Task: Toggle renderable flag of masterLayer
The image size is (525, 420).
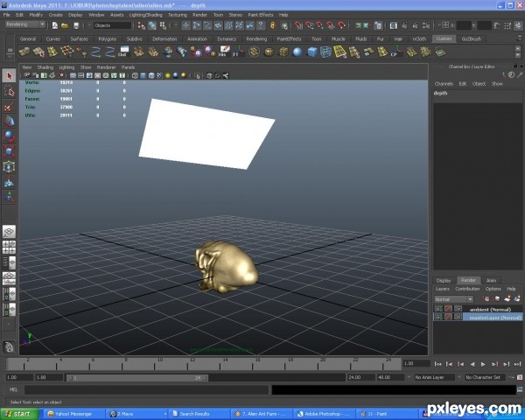Action: tap(438, 317)
